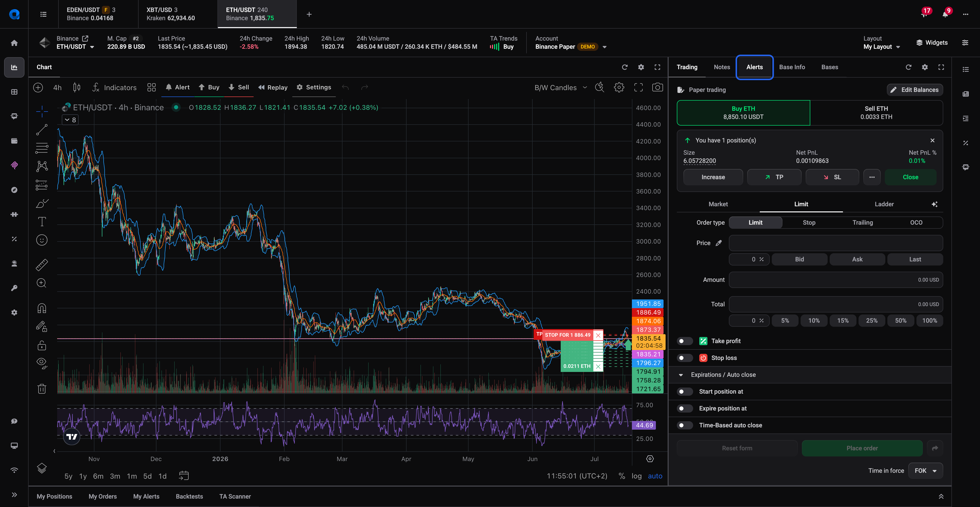Viewport: 980px width, 507px height.
Task: Open the Time in force FOK dropdown
Action: pos(925,471)
